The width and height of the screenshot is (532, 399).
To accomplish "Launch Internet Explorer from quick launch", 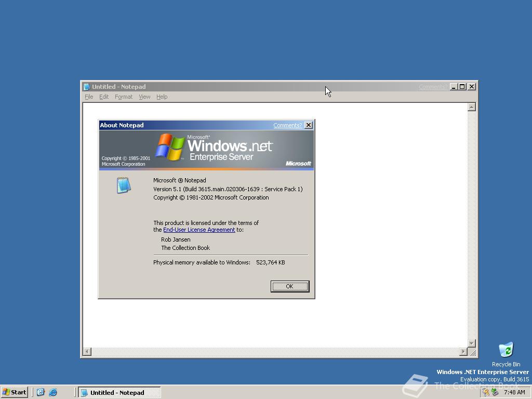I will click(53, 392).
